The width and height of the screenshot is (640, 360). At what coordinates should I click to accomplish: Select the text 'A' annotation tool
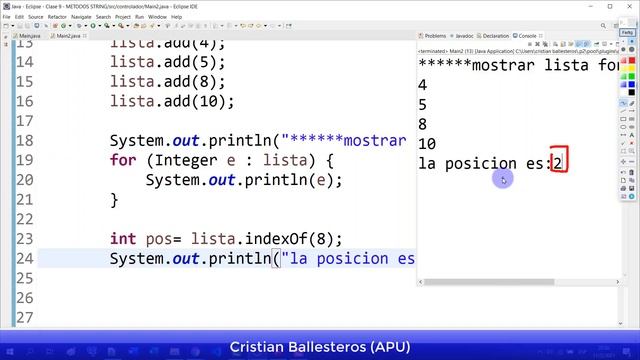tap(631, 135)
